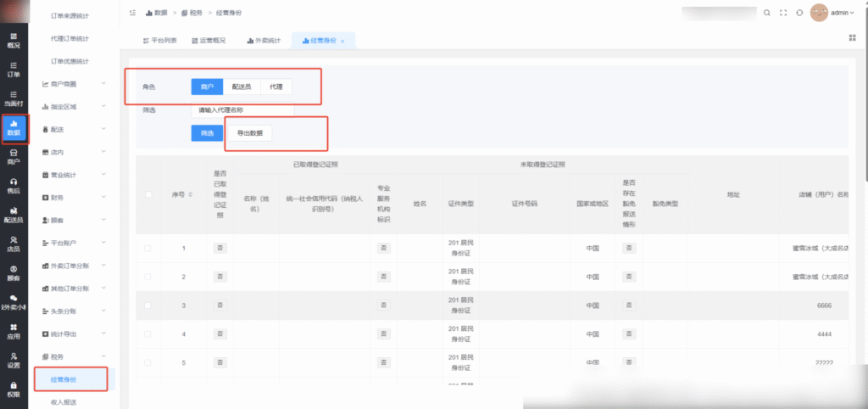Open the 店员 staff sidebar icon

tap(14, 244)
